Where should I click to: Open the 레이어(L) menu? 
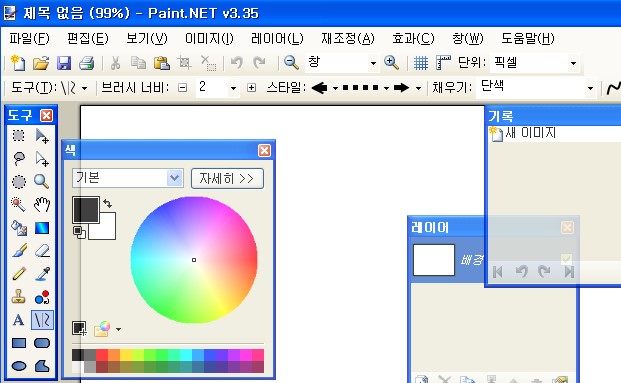tap(277, 38)
